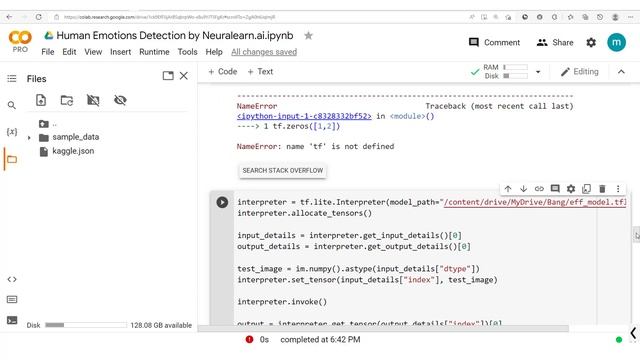Click the Colab PRO logo
This screenshot has width=640, height=360.
point(20,41)
